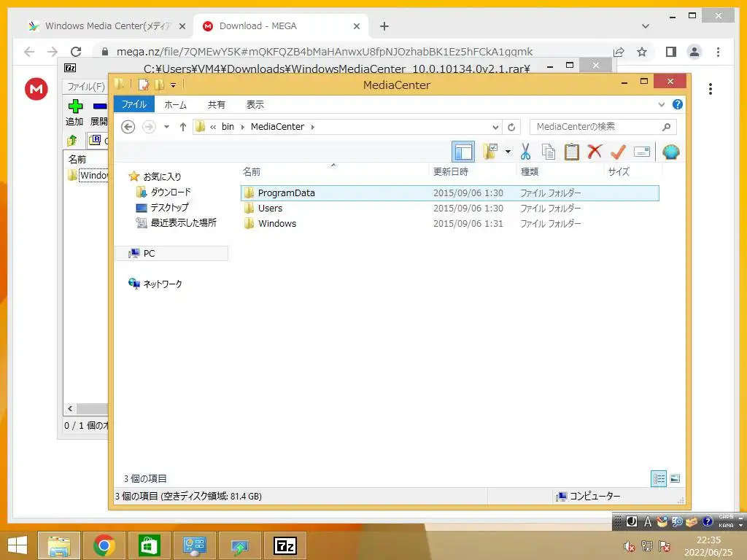Viewport: 747px width, 560px height.
Task: Open Windows Start button
Action: click(x=18, y=545)
